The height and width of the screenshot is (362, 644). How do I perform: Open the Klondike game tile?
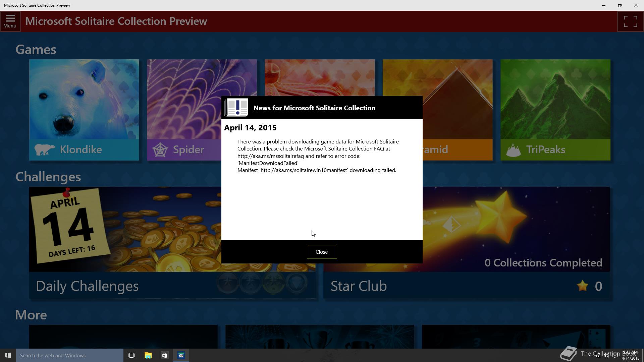pyautogui.click(x=84, y=110)
